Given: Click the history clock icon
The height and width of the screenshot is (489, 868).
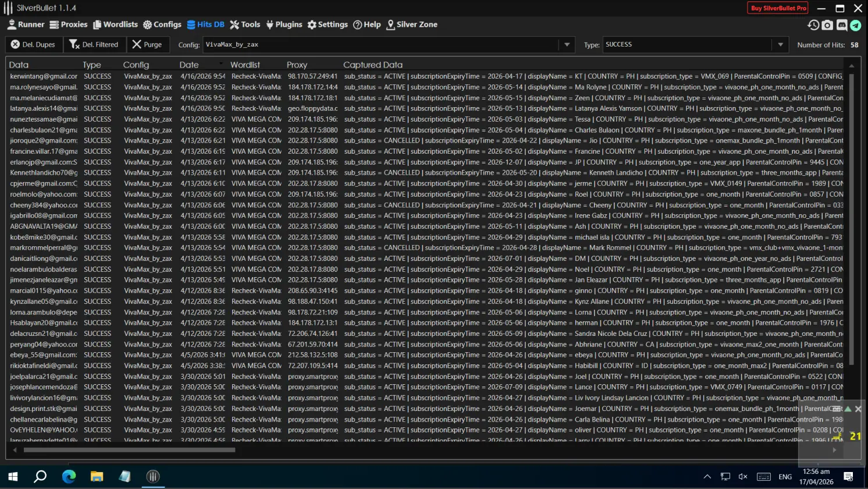Looking at the screenshot, I should click(x=813, y=25).
